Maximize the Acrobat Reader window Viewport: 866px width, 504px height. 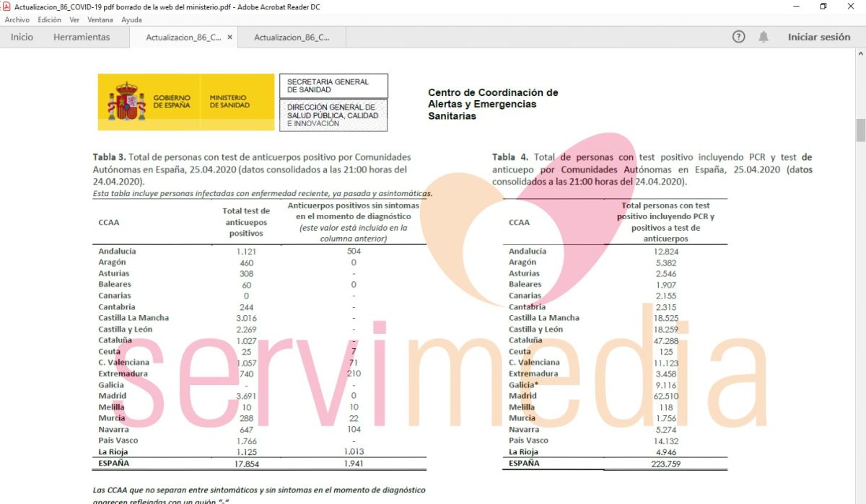[x=823, y=6]
